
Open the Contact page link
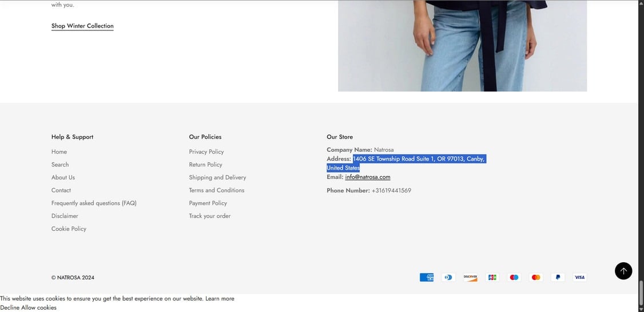(x=61, y=190)
